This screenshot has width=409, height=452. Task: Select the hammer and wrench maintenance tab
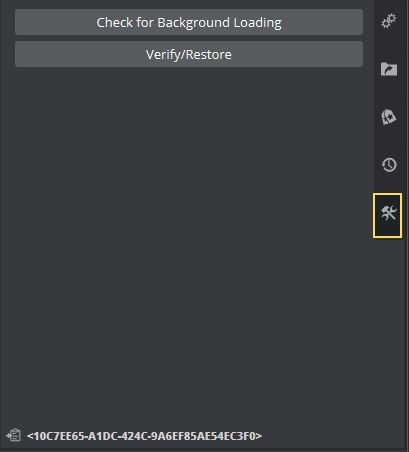(387, 215)
